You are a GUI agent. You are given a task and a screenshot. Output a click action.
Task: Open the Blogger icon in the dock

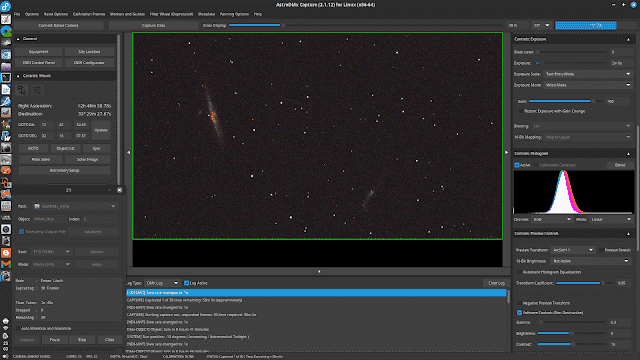pos(6,253)
